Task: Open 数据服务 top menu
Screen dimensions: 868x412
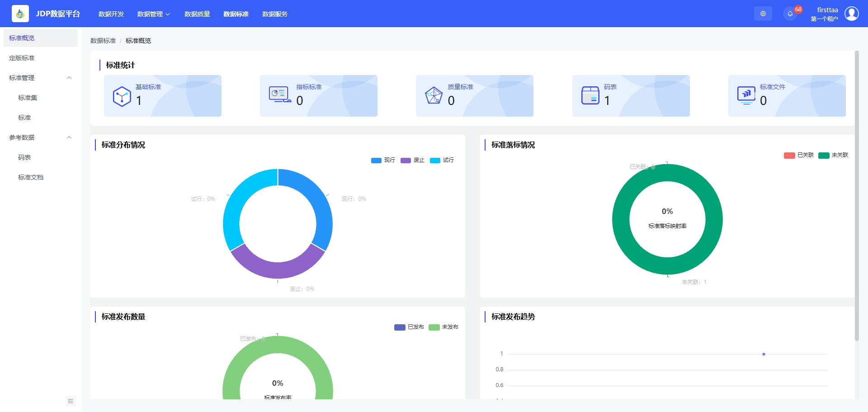Action: [x=275, y=14]
